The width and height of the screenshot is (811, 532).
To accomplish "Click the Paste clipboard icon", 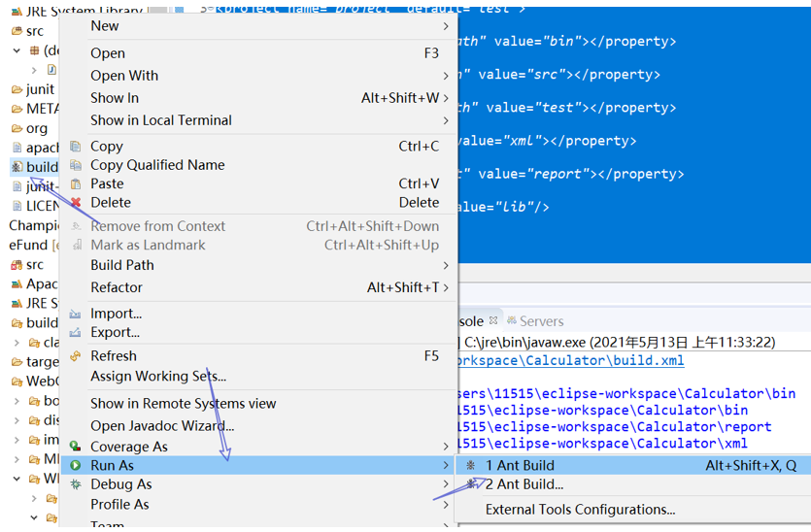I will 76,184.
